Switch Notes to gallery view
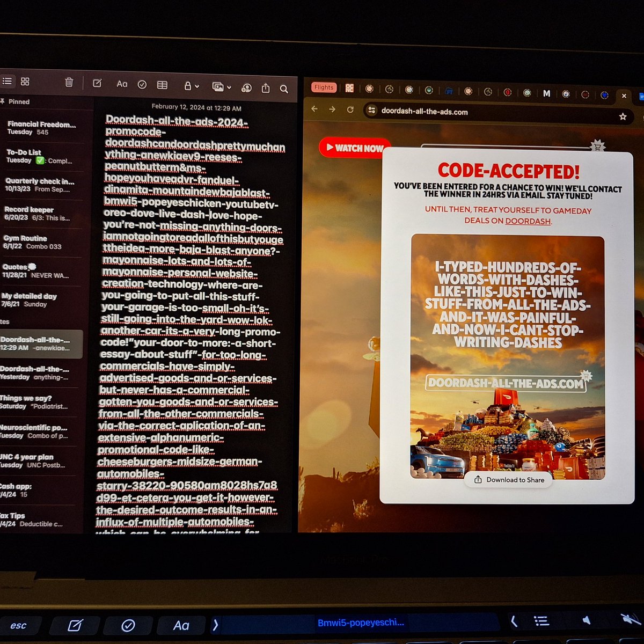 pos(25,82)
